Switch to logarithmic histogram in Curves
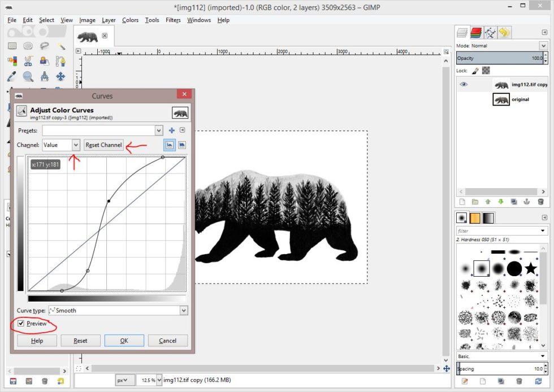Viewport: 554px width, 392px height. 182,145
